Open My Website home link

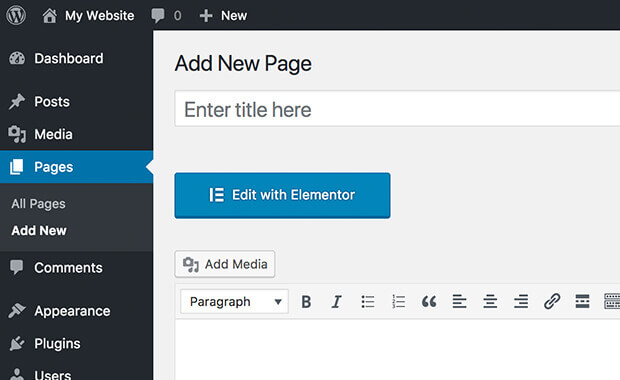coord(88,16)
